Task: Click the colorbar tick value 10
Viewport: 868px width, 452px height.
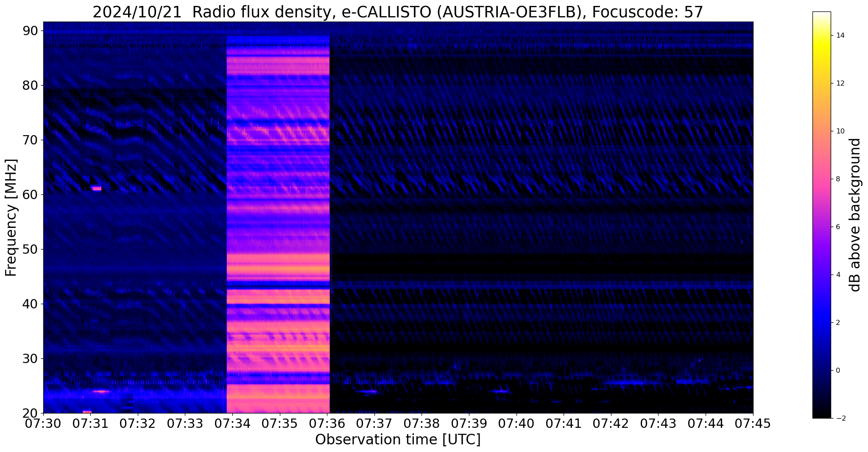Action: [840, 131]
